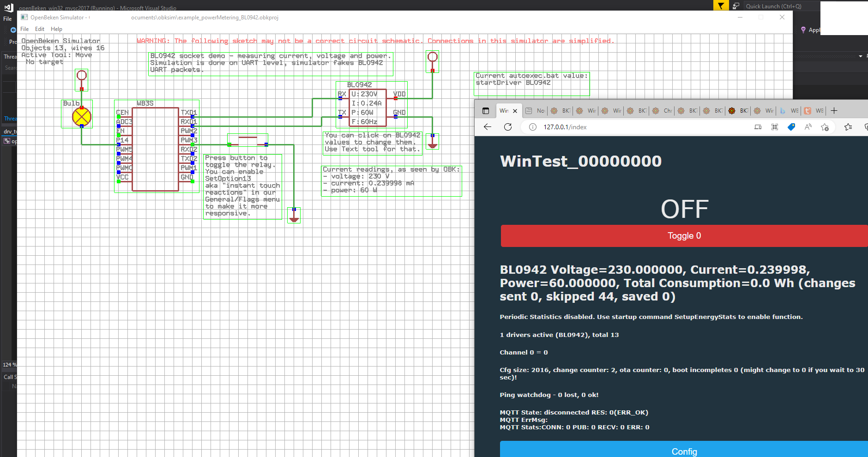
Task: Select the 'Current autoexec.bat value' text box
Action: 532,83
